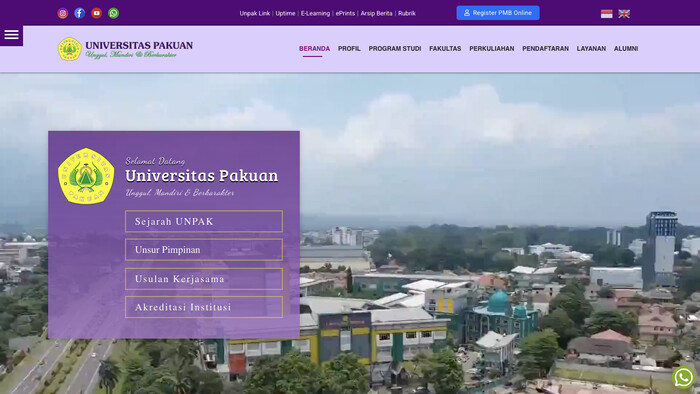Viewport: 700px width, 394px height.
Task: Open the Fakultas menu
Action: [x=445, y=49]
